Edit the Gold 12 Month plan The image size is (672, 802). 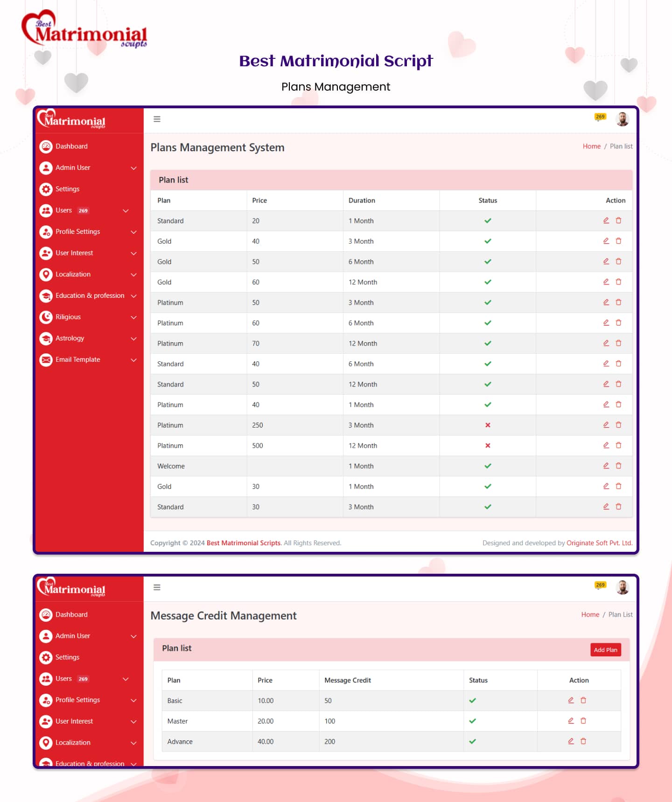coord(606,282)
